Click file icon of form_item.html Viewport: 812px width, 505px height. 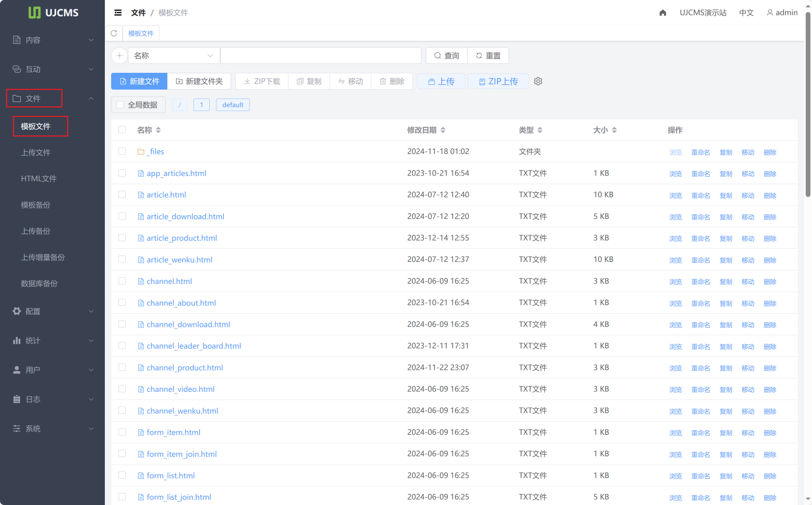[141, 433]
